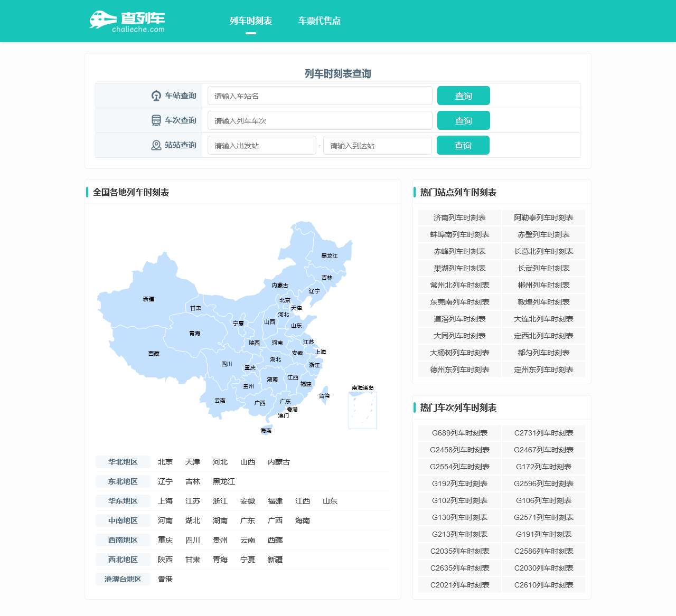The image size is (676, 616).
Task: Open 重庆 in the 西南地区 row
Action: [165, 540]
